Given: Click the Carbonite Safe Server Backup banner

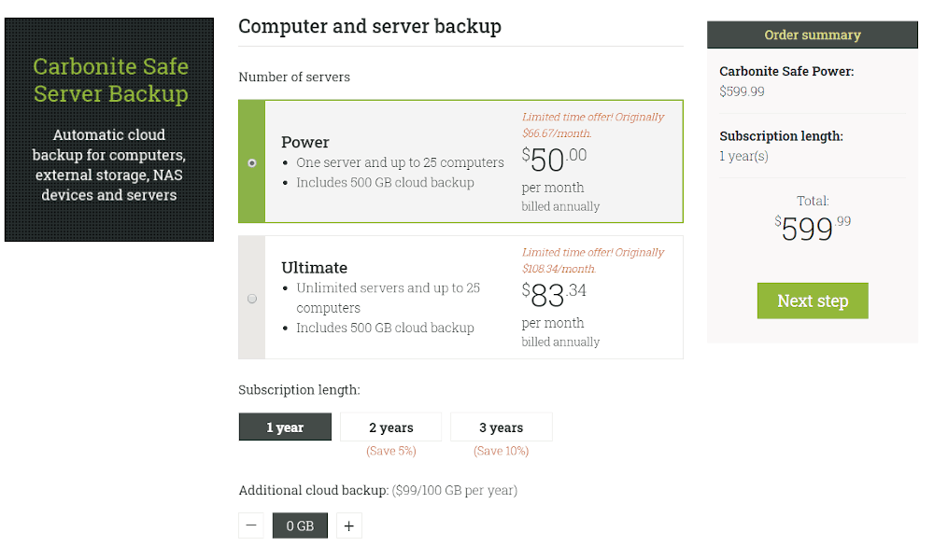Looking at the screenshot, I should pyautogui.click(x=109, y=130).
